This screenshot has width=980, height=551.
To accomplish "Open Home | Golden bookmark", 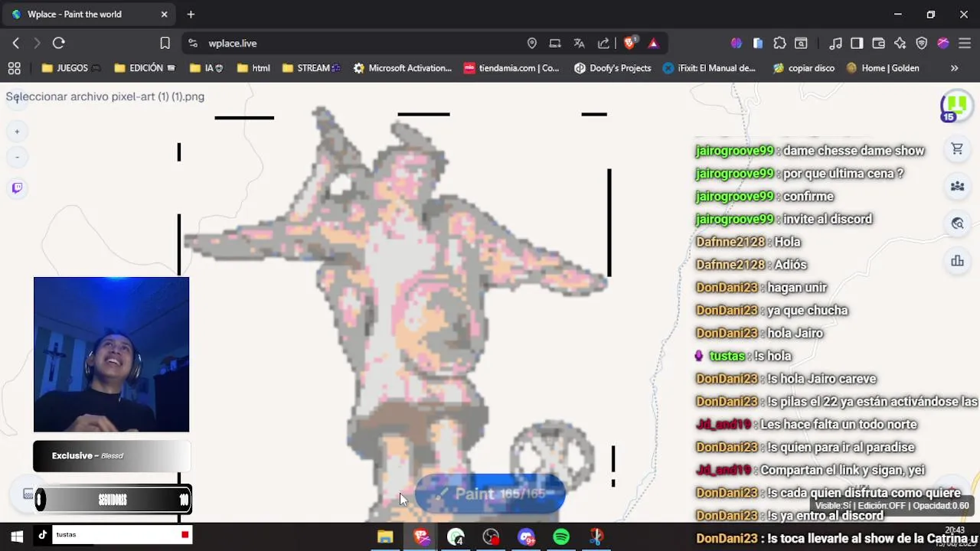I will coord(883,68).
